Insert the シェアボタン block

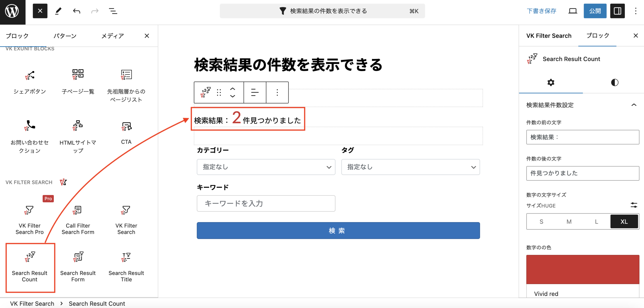coord(30,83)
